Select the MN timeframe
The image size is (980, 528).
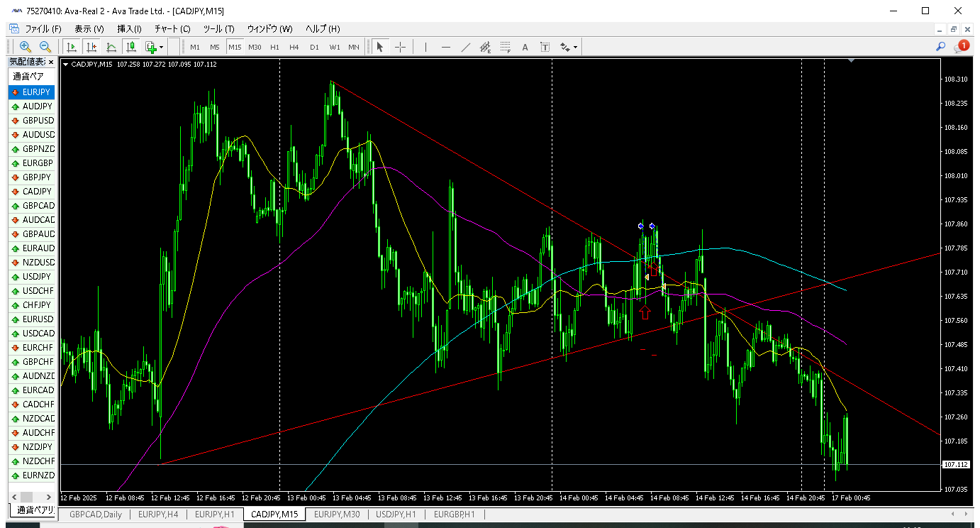[x=354, y=47]
